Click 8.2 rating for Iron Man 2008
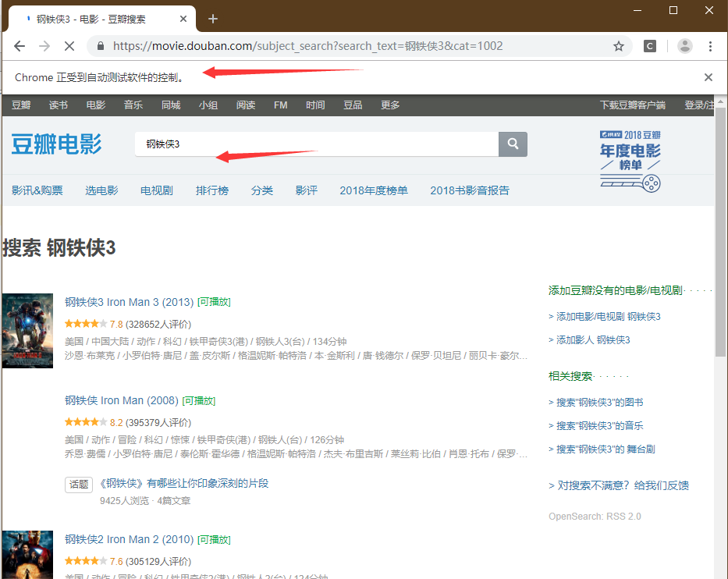 tap(116, 422)
